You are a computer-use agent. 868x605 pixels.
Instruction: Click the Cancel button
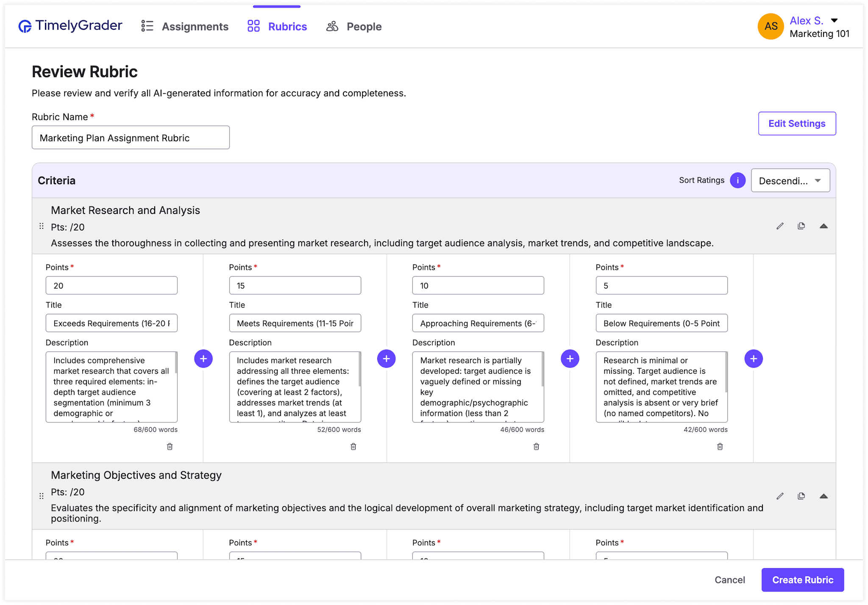[x=730, y=580]
